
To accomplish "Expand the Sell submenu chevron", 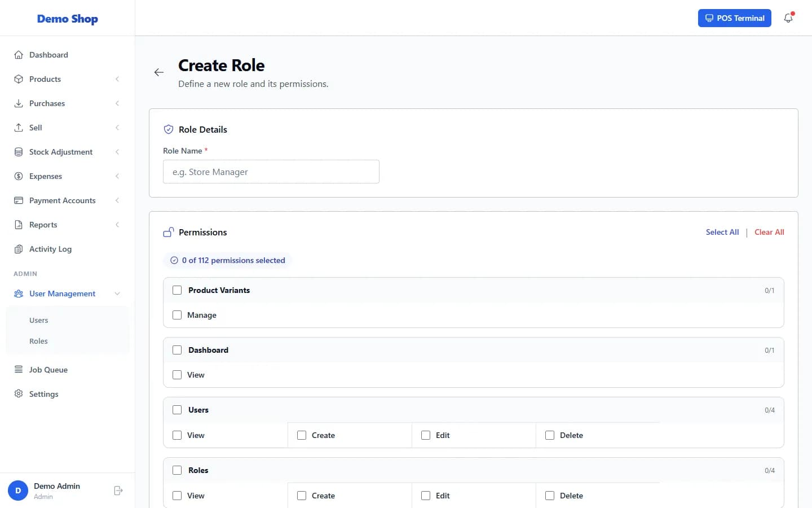I will point(117,128).
